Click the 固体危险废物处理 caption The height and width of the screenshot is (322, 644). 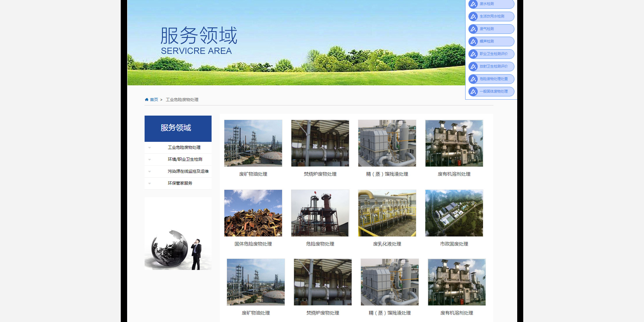pos(253,244)
